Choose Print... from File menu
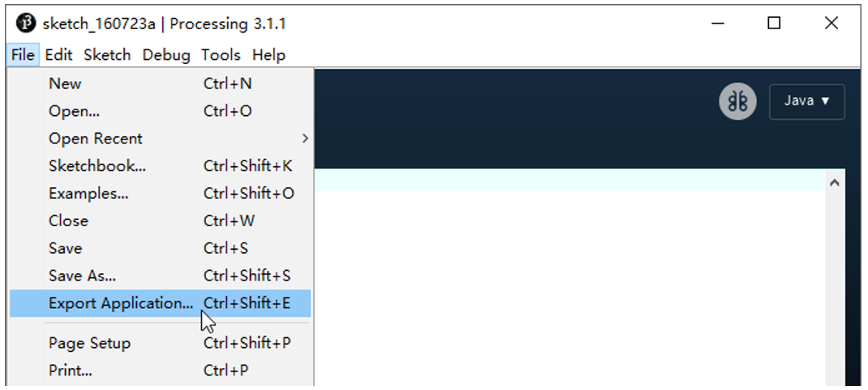The image size is (868, 390). pyautogui.click(x=160, y=371)
